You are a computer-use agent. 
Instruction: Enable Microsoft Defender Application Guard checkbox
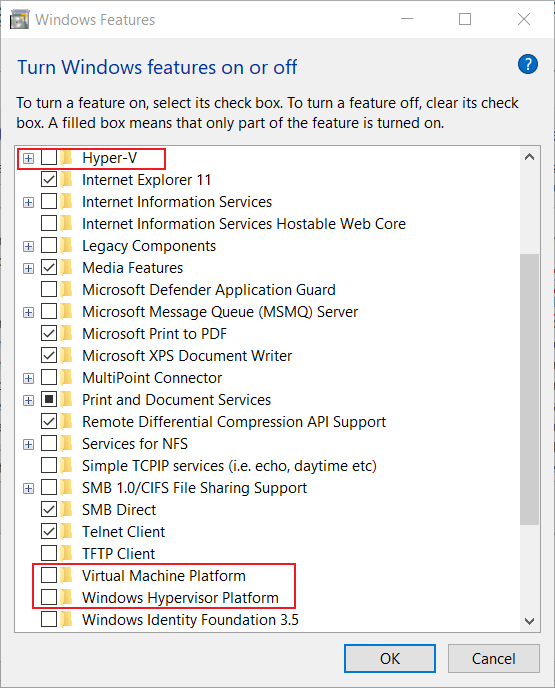coord(49,290)
